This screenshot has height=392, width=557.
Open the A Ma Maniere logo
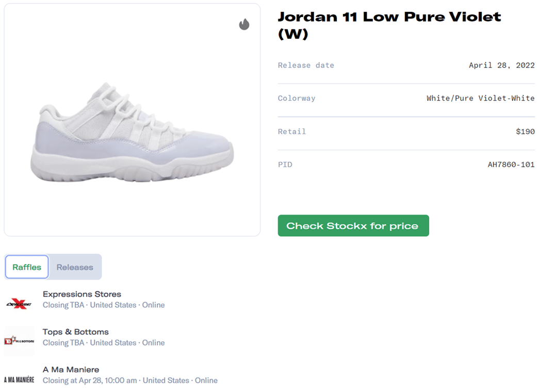pyautogui.click(x=19, y=380)
